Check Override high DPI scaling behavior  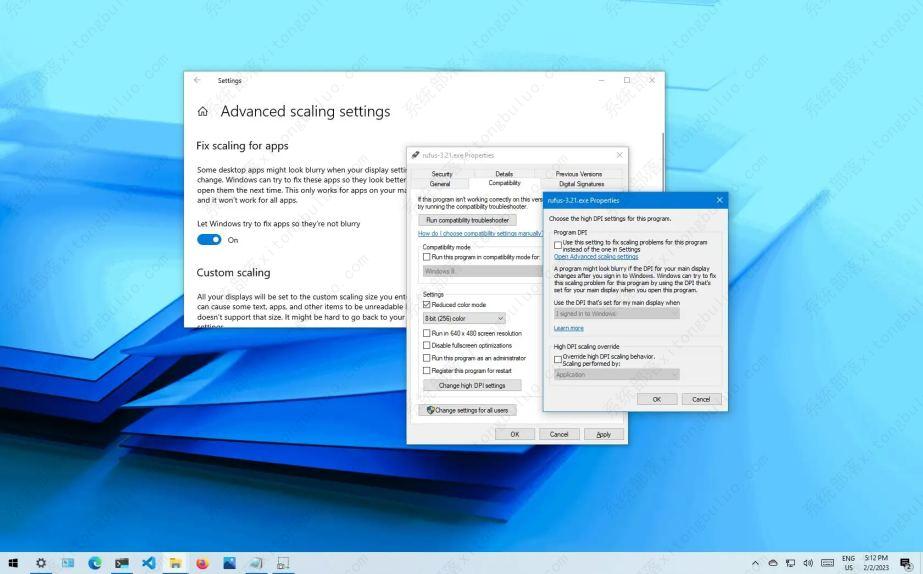[557, 359]
